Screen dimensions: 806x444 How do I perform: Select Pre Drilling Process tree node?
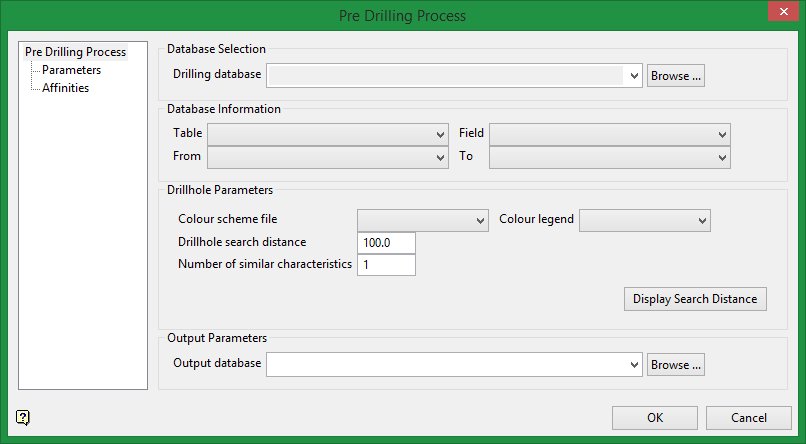point(75,52)
